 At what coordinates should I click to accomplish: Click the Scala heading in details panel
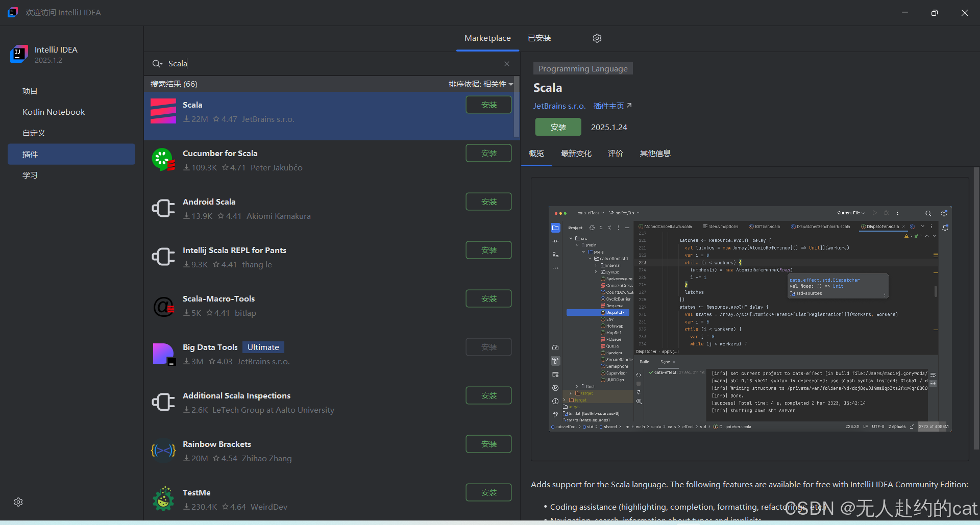pyautogui.click(x=548, y=88)
